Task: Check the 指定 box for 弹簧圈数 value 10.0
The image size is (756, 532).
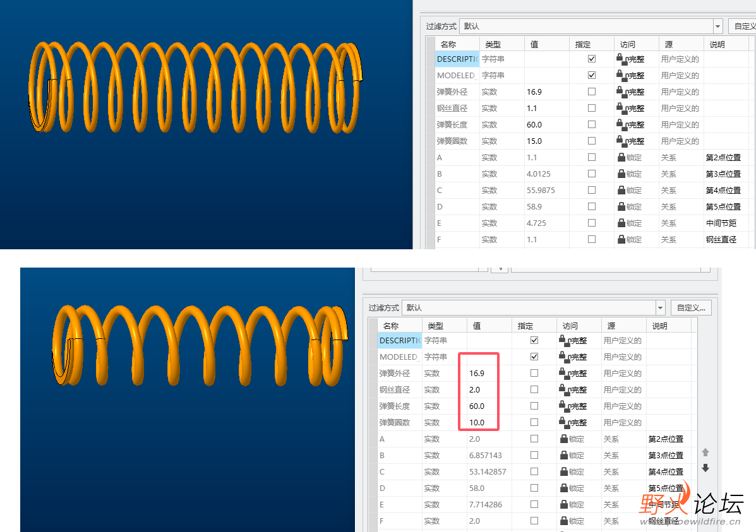Action: (x=534, y=422)
